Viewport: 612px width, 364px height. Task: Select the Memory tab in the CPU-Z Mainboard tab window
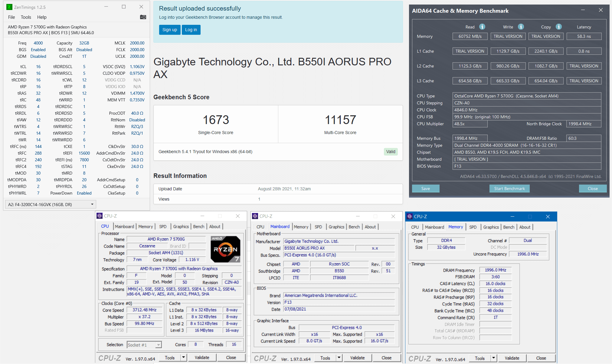301,227
